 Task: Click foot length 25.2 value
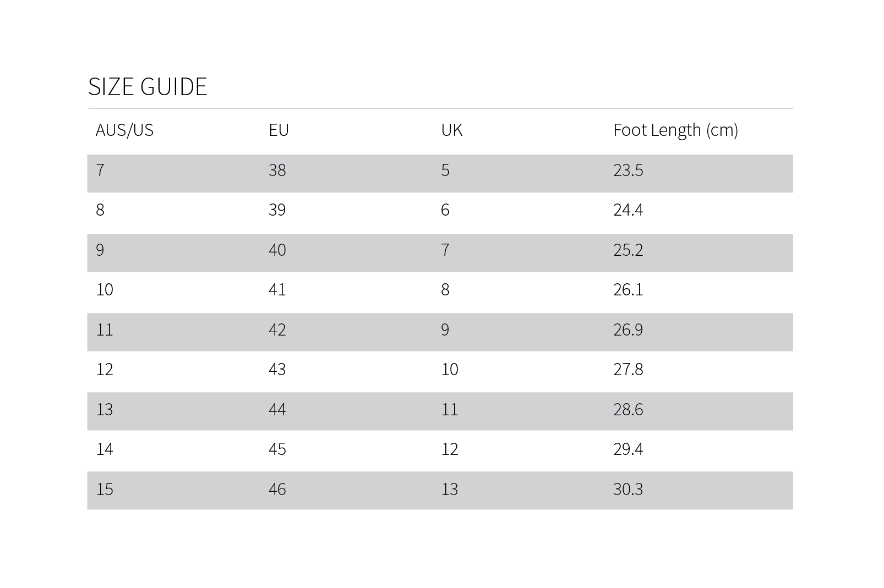coord(628,250)
